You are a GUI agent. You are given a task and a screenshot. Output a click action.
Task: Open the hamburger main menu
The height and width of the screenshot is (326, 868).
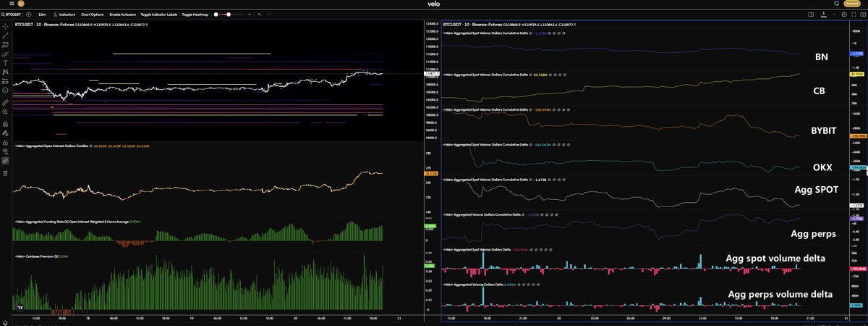pos(12,4)
